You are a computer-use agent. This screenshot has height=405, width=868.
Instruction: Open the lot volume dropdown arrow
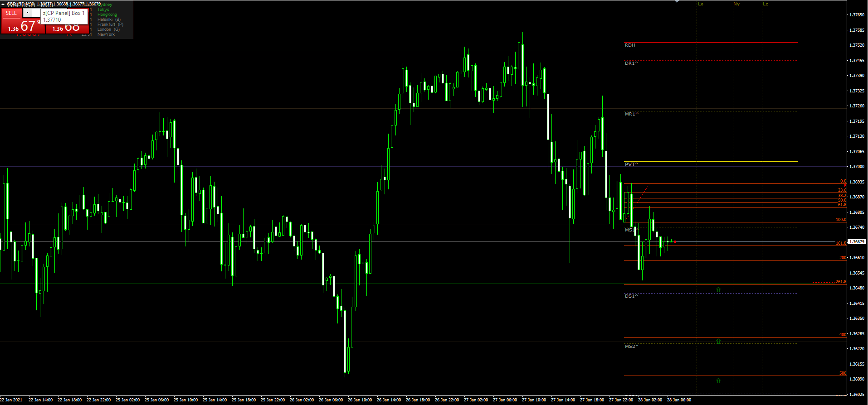(27, 13)
